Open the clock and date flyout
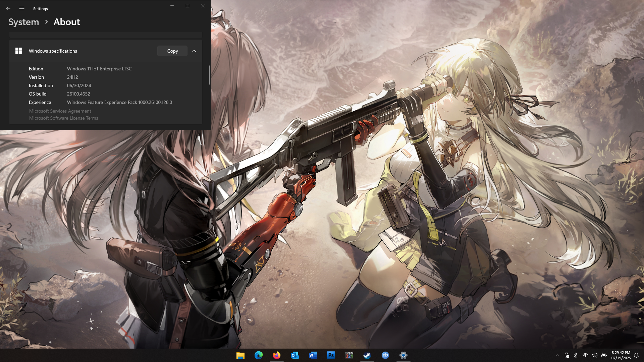 (x=621, y=355)
